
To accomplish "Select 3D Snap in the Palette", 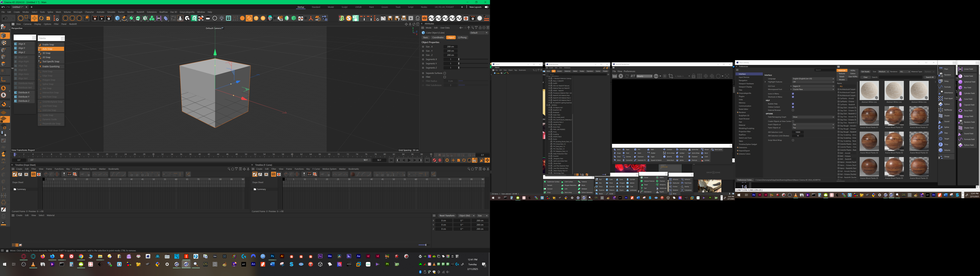I will pos(51,53).
